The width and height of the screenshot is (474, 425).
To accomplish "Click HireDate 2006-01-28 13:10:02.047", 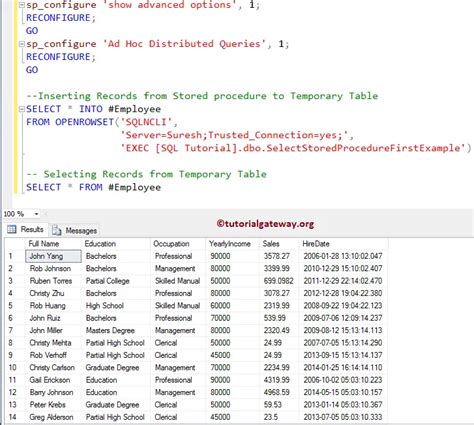I will tap(343, 256).
